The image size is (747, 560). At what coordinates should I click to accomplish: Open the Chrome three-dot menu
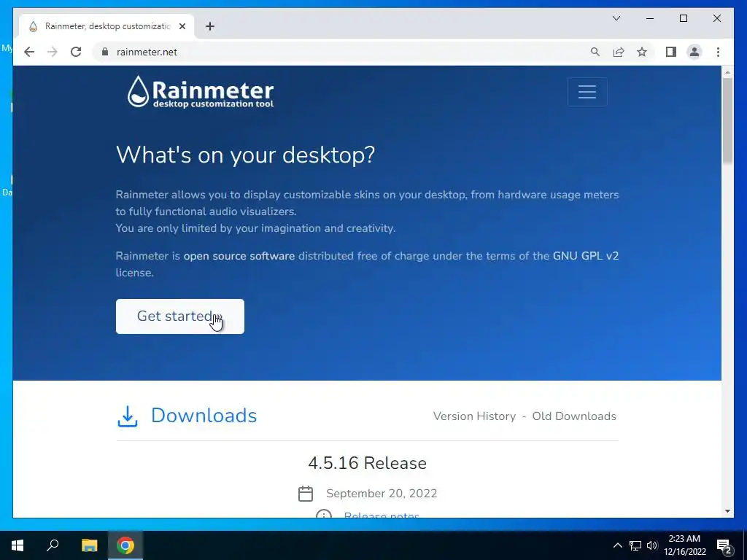[x=718, y=52]
